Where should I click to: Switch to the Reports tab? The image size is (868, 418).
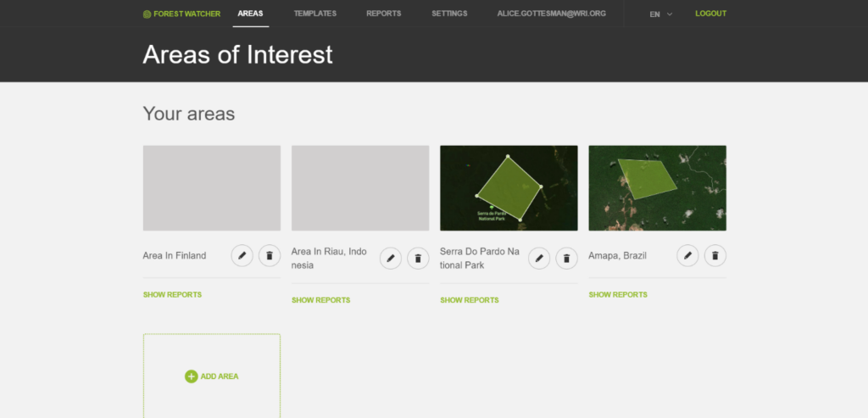click(384, 14)
